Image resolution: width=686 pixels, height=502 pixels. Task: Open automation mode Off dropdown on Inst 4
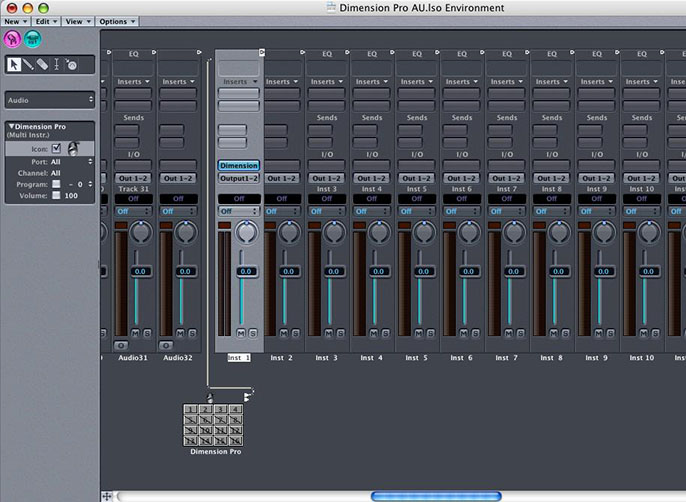[371, 211]
